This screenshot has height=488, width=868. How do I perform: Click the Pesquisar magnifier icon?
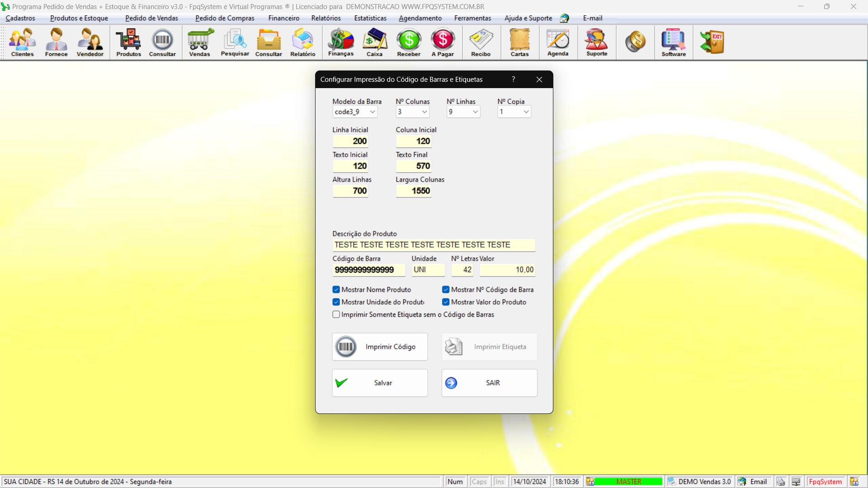(235, 42)
